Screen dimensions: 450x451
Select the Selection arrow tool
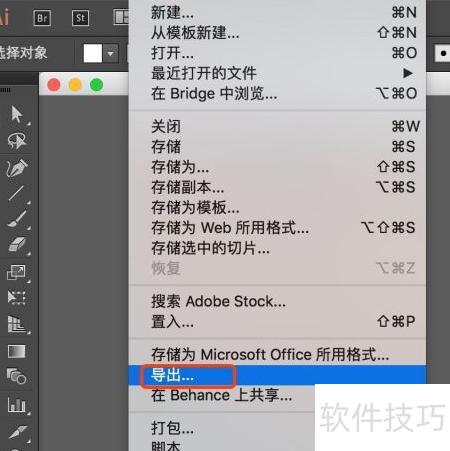[17, 114]
